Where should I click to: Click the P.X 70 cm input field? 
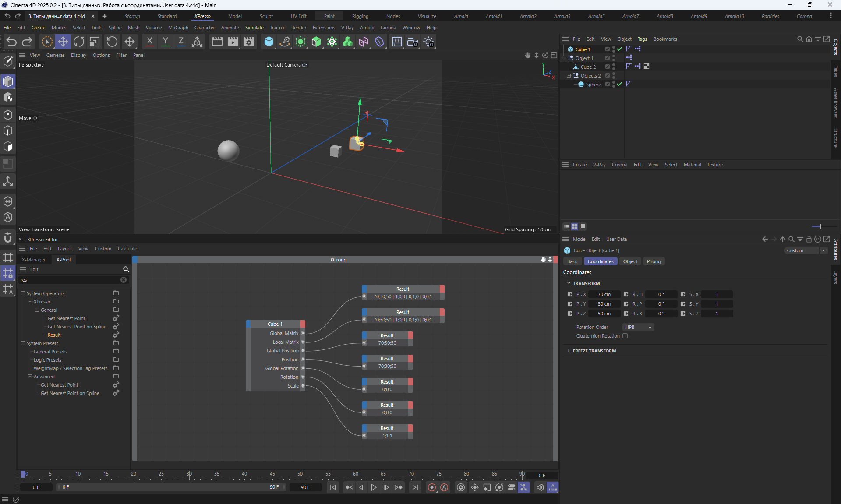click(604, 294)
